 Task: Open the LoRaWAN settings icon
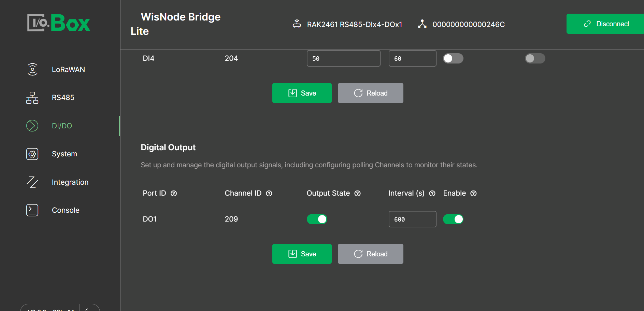click(x=32, y=69)
